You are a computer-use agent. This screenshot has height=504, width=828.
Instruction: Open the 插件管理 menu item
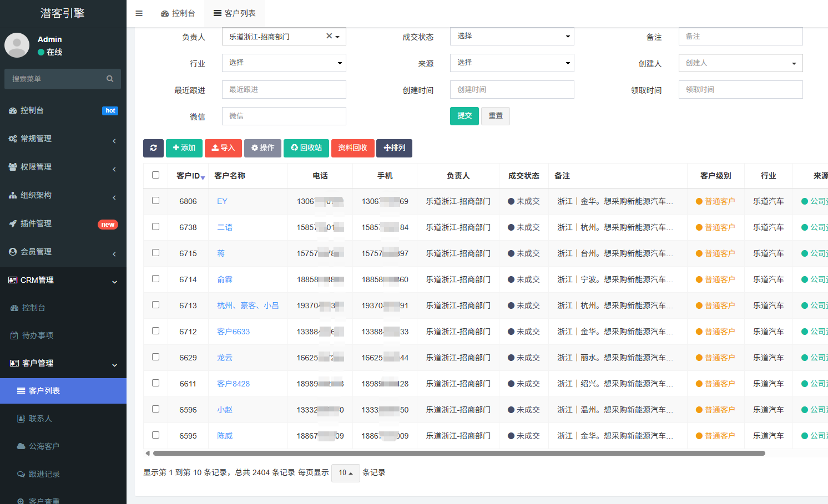tap(63, 223)
